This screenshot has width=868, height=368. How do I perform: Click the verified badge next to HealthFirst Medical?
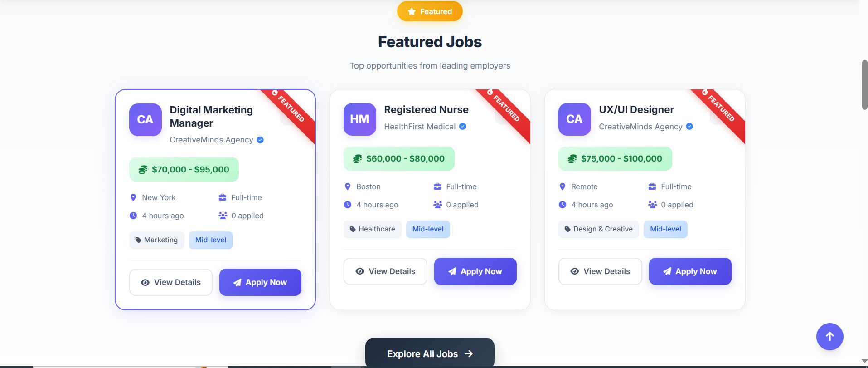point(462,127)
